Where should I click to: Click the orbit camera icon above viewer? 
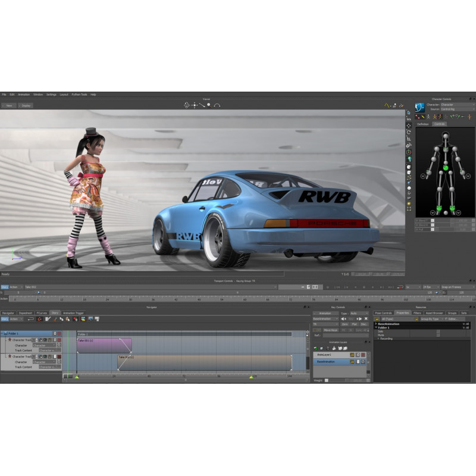coord(187,105)
